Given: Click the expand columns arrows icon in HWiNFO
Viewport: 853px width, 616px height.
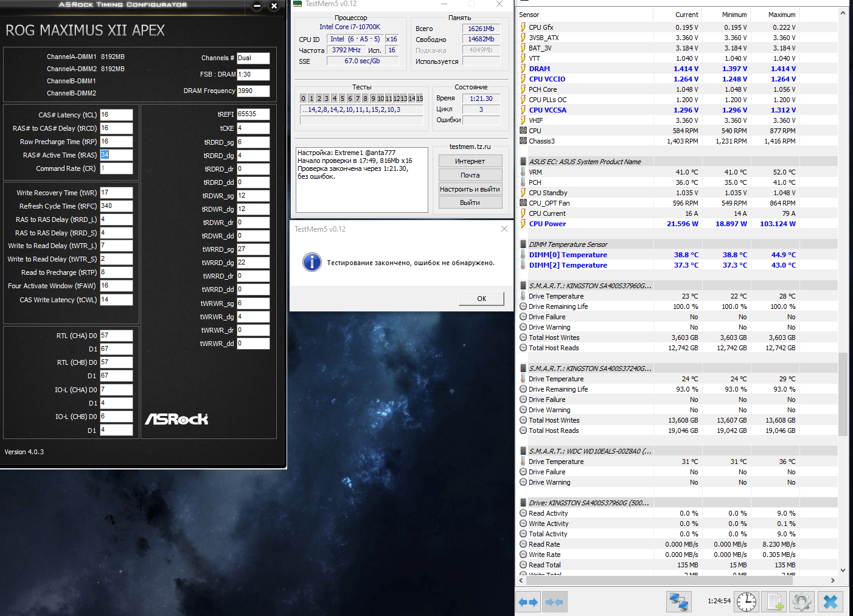Looking at the screenshot, I should point(527,602).
